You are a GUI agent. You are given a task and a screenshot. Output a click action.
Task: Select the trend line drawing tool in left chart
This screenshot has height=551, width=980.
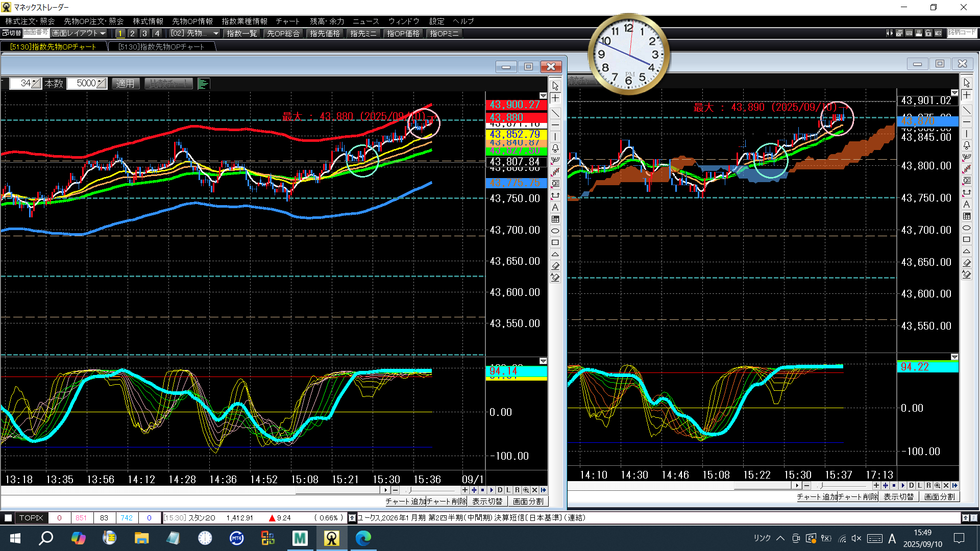[555, 113]
